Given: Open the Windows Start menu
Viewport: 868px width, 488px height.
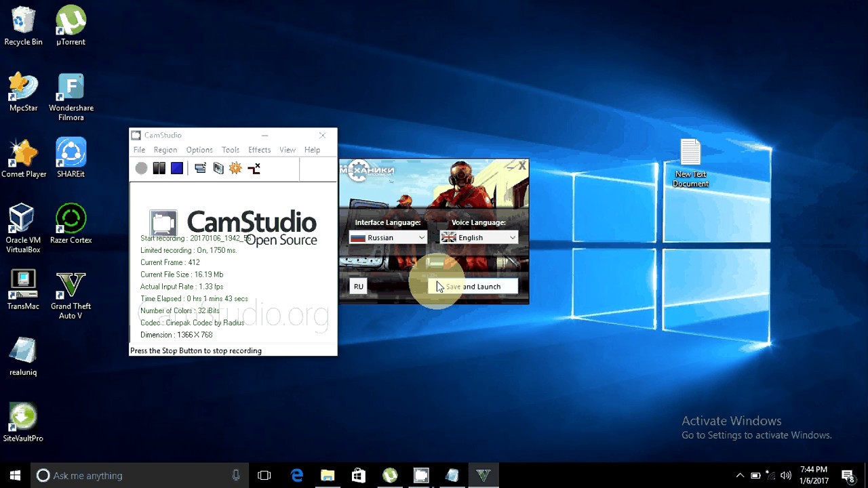Looking at the screenshot, I should tap(15, 475).
